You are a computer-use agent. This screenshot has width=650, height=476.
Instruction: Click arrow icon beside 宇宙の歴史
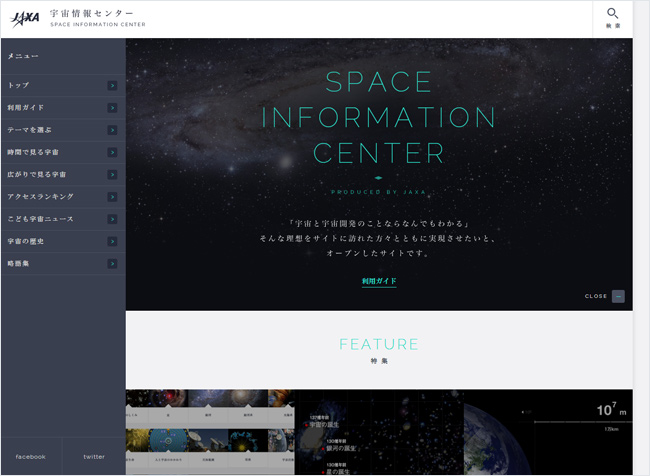(112, 241)
